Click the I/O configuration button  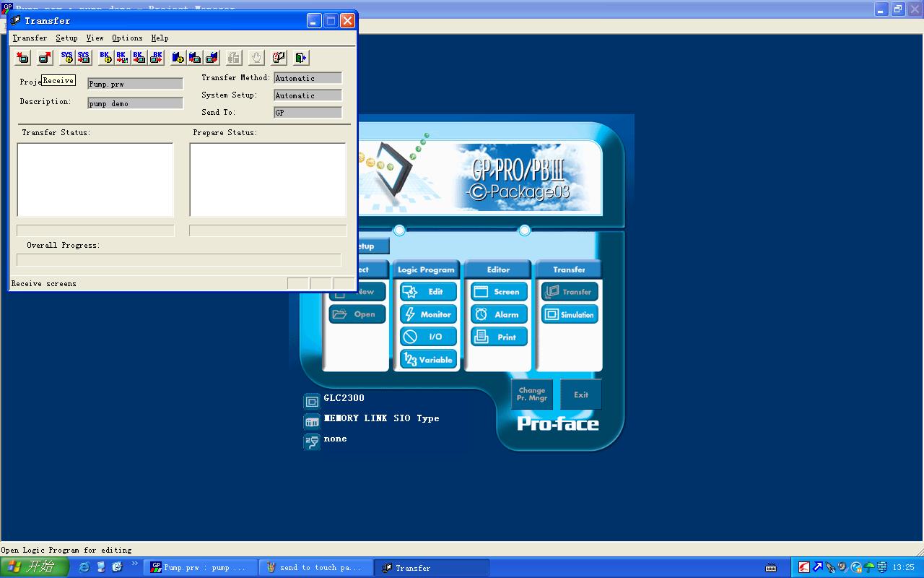(428, 337)
